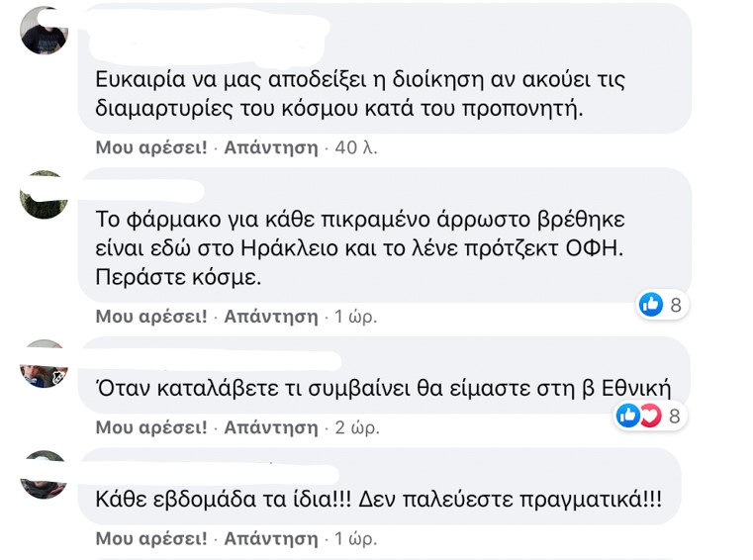This screenshot has height=560, width=753.
Task: Open the 2 ώρ. timestamp under the β Εθνική comment
Action: coord(357,427)
